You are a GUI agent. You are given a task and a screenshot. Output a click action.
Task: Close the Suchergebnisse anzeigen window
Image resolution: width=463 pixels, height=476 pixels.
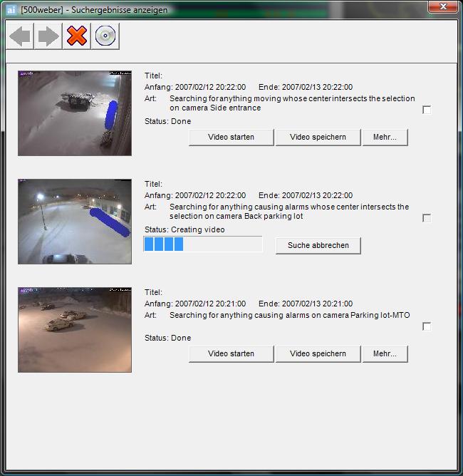pos(443,6)
